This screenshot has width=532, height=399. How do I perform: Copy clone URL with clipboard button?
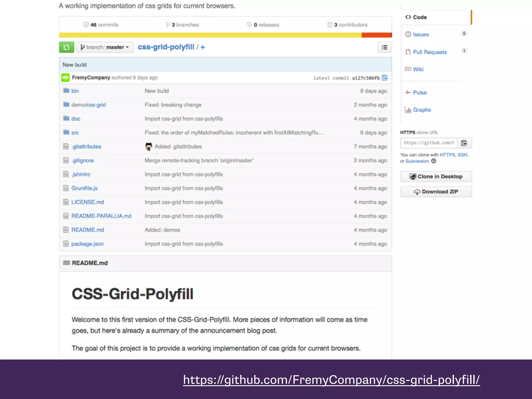click(x=464, y=143)
